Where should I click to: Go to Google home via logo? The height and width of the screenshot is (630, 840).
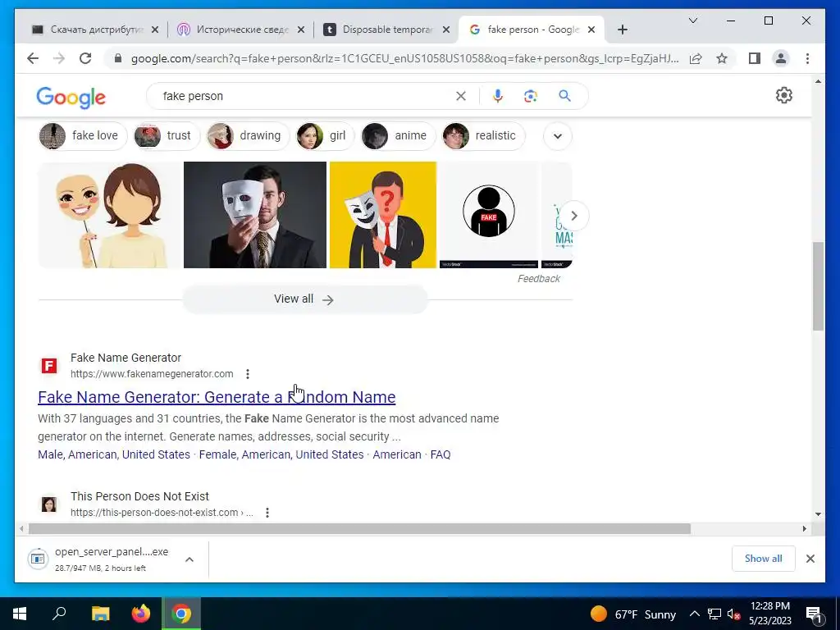point(71,98)
